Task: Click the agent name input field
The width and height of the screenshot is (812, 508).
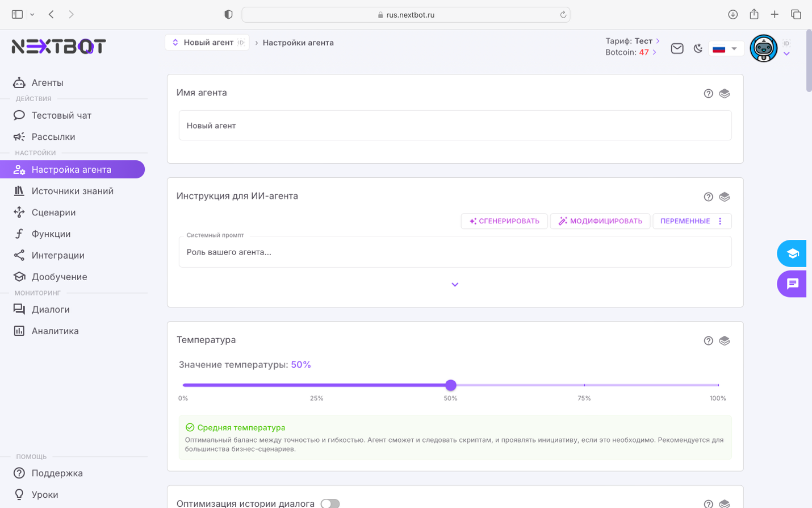Action: pyautogui.click(x=455, y=126)
